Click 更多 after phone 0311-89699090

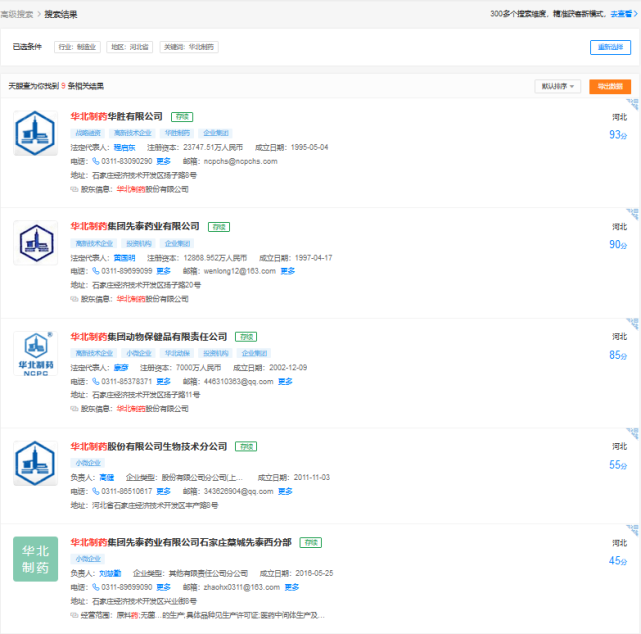click(164, 587)
